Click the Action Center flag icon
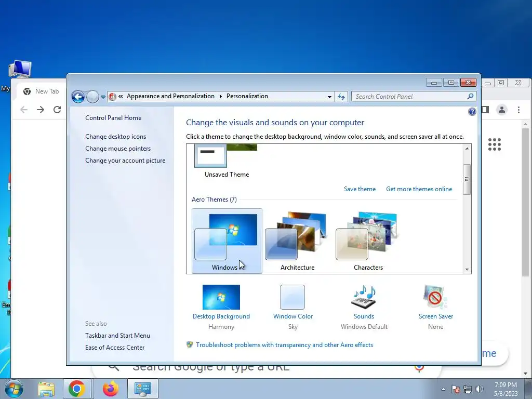 (456, 389)
